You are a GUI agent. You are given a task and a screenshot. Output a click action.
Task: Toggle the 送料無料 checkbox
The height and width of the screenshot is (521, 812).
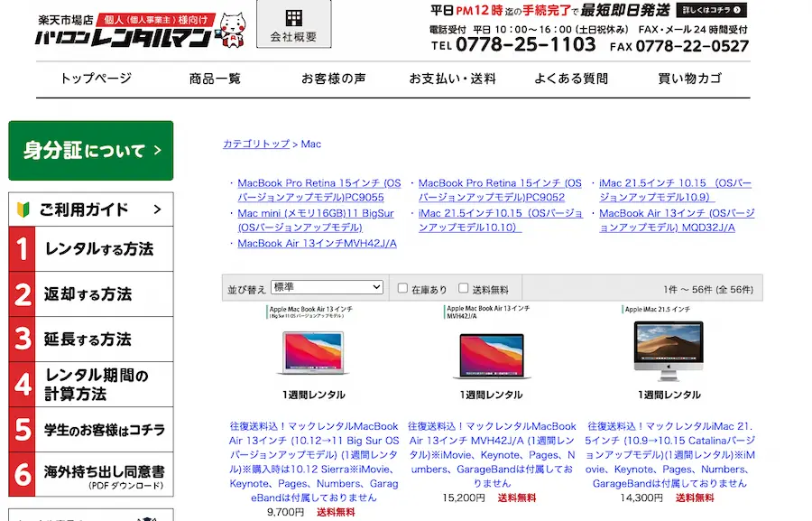point(464,288)
